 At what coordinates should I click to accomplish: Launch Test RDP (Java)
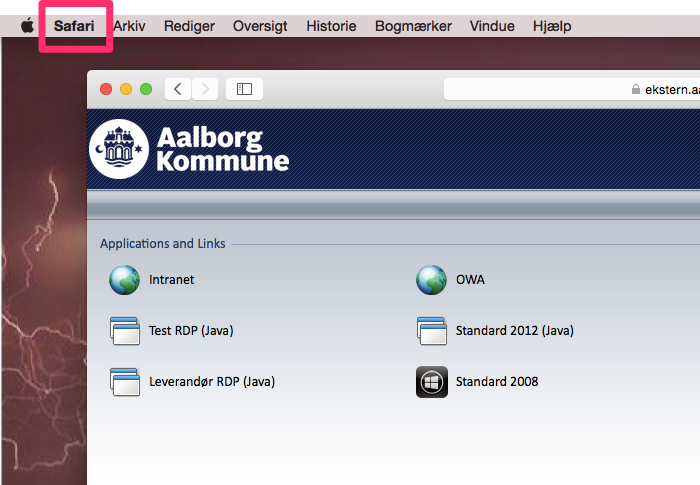(x=191, y=330)
